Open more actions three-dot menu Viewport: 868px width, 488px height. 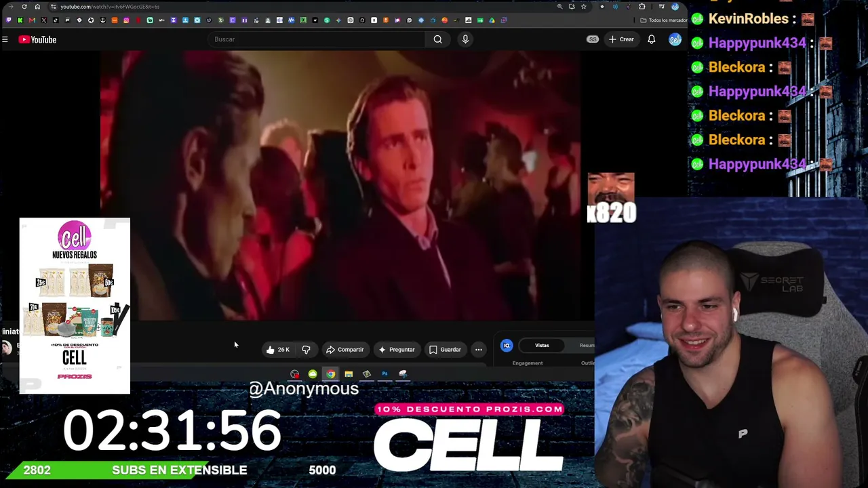pos(479,350)
